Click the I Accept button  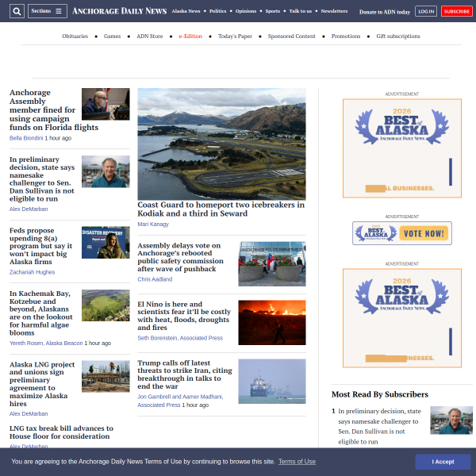click(443, 462)
